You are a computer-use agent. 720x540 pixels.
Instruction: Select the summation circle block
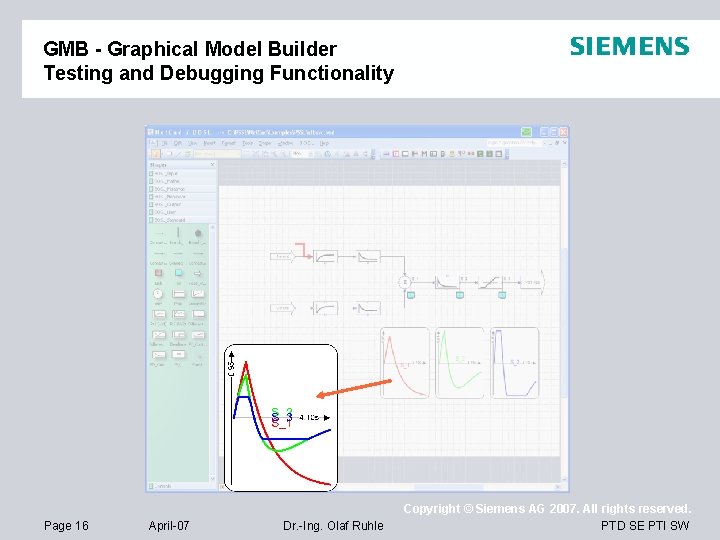click(x=405, y=282)
